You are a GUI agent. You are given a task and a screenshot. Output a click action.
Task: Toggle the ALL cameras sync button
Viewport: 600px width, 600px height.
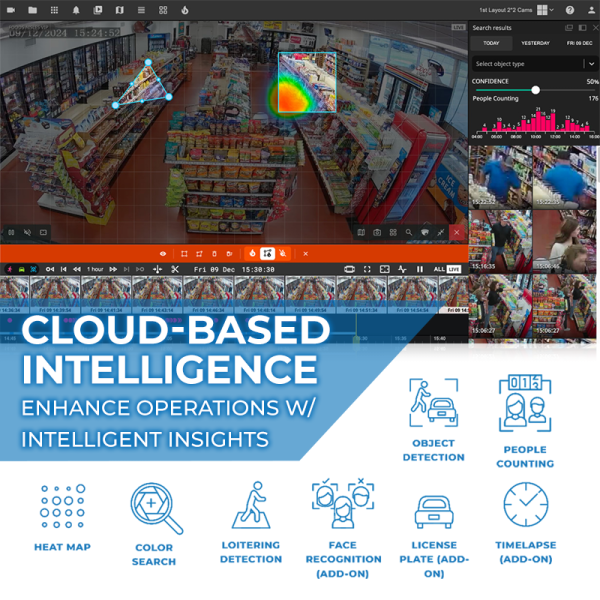(438, 269)
